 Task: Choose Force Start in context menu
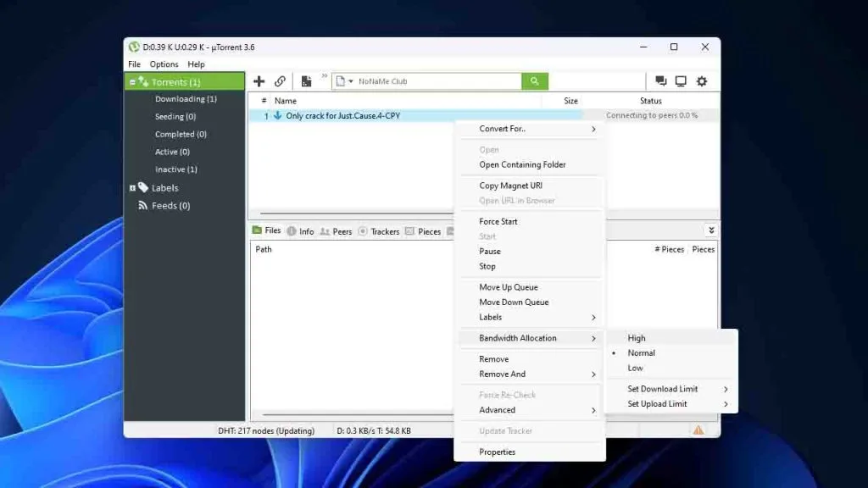click(x=530, y=221)
